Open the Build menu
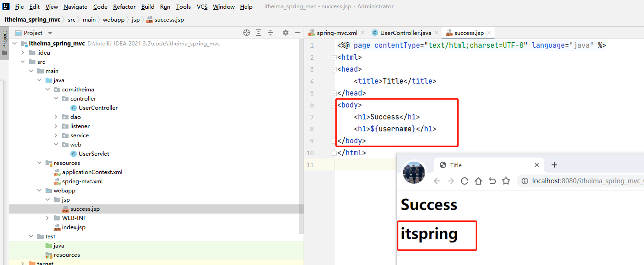Image resolution: width=644 pixels, height=265 pixels. [148, 6]
